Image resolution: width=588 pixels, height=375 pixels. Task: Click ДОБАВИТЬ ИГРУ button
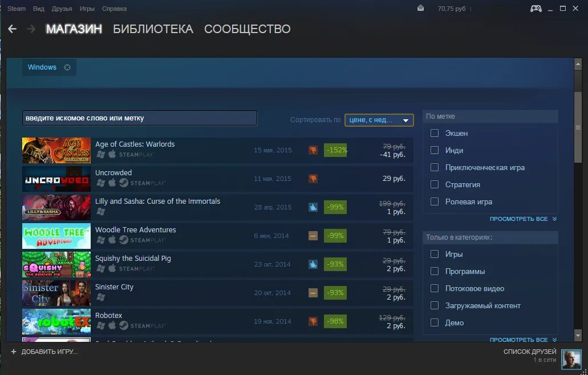click(44, 352)
